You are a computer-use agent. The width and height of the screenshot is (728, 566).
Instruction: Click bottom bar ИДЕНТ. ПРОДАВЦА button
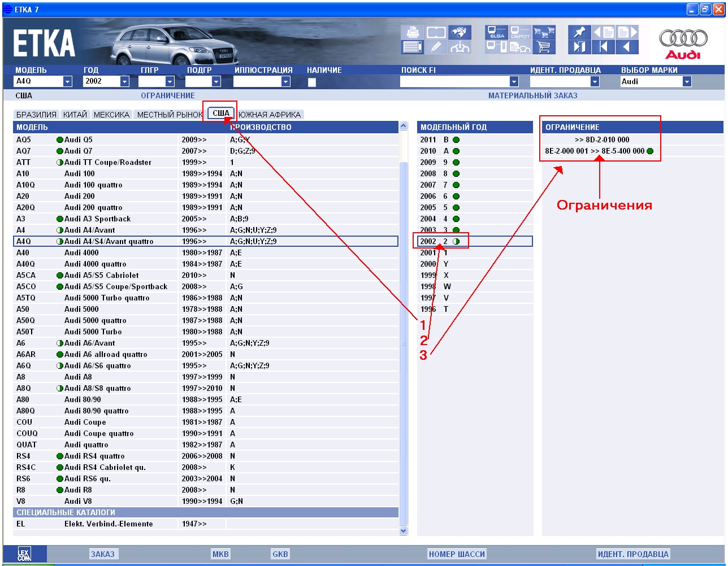pos(633,554)
